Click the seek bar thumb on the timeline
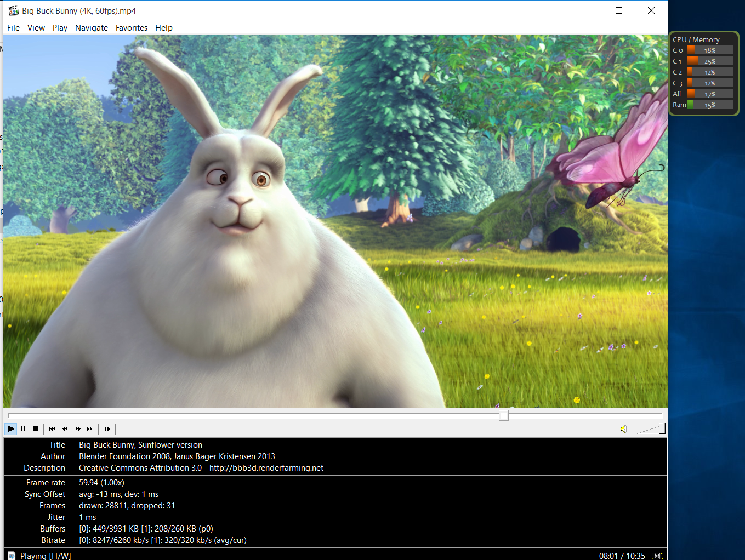 (x=504, y=416)
